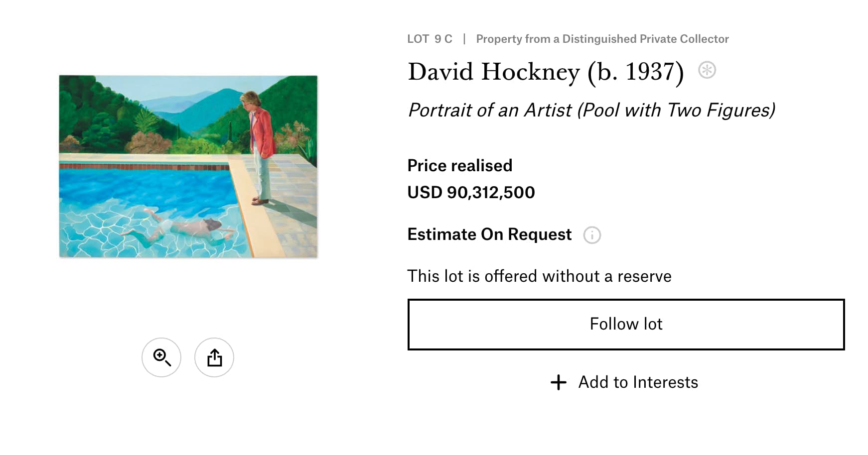Click the vertical separator after LOT 9 C
The image size is (868, 455).
(x=464, y=39)
